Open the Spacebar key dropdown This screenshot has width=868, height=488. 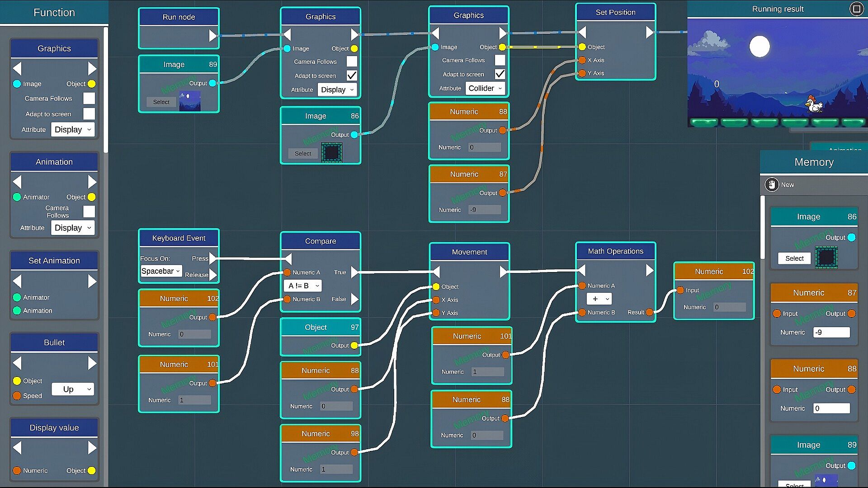click(x=161, y=271)
